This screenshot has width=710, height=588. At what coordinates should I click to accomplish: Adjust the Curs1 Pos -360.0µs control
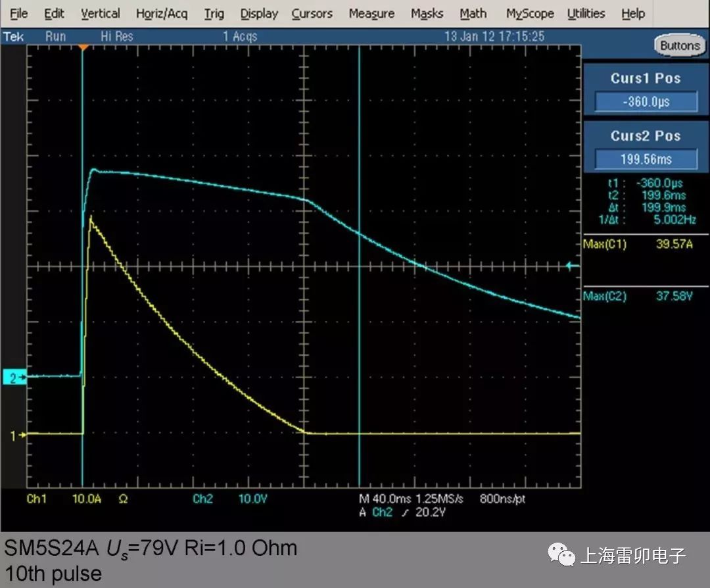pyautogui.click(x=645, y=102)
